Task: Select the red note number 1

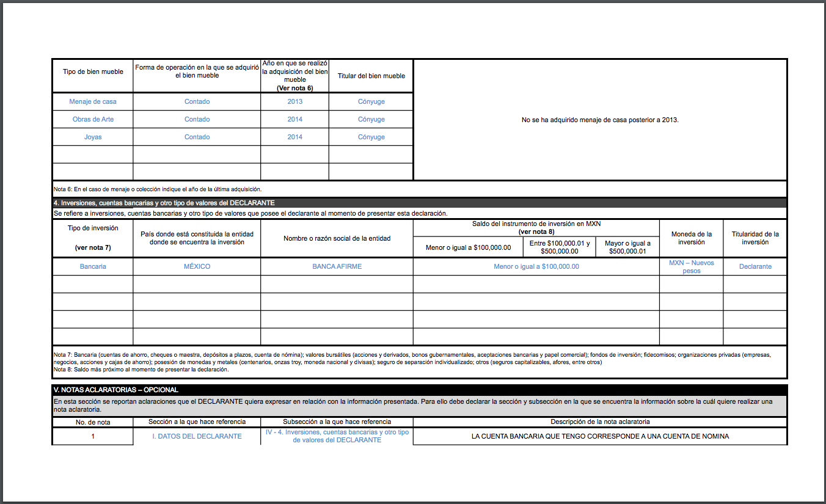Action: 93,436
